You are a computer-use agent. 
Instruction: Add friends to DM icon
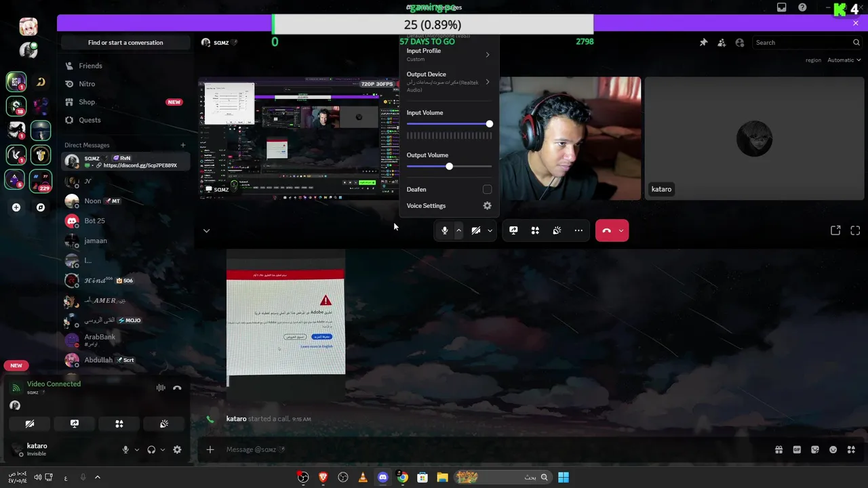[x=722, y=42]
